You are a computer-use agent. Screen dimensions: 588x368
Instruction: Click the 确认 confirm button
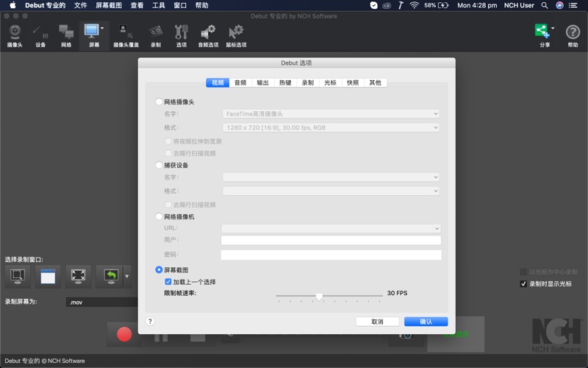pos(426,322)
